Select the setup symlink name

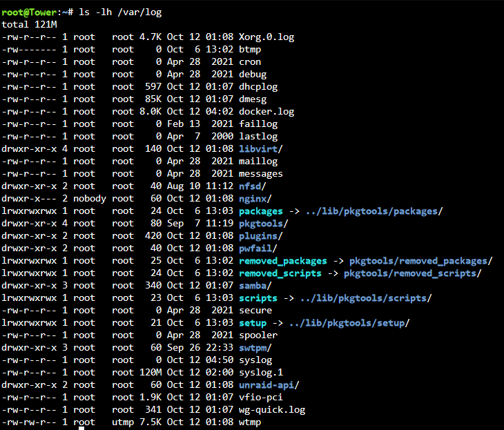tap(253, 323)
